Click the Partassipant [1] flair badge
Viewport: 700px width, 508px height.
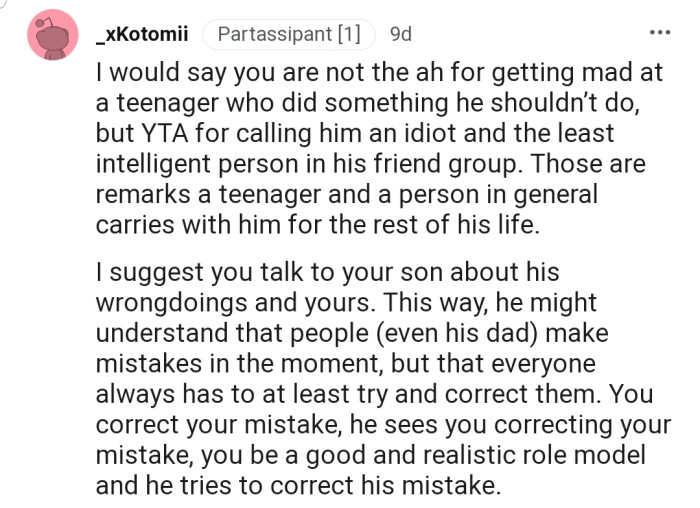click(x=288, y=35)
